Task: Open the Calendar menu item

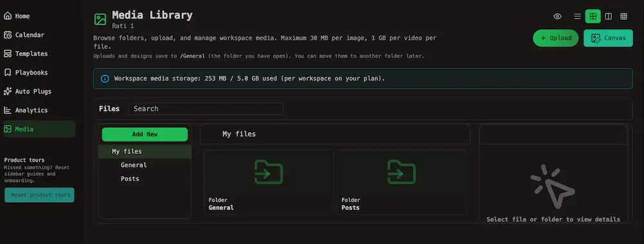Action: pyautogui.click(x=39, y=35)
